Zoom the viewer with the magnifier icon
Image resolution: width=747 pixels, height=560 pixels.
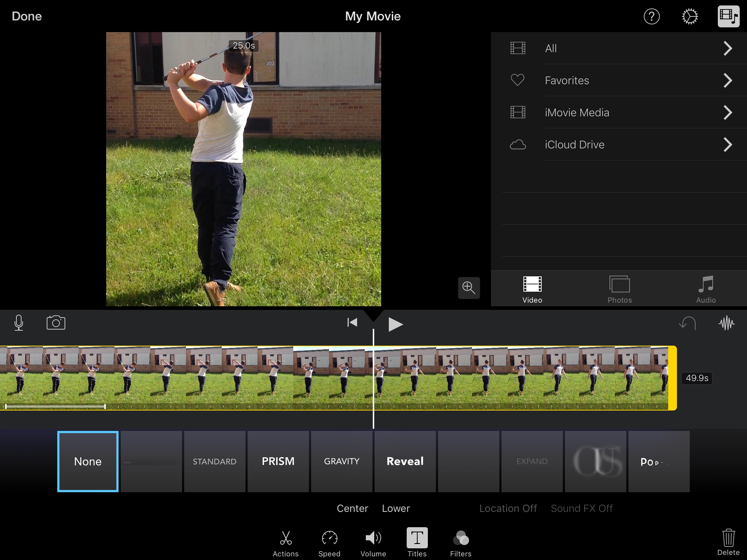click(469, 288)
